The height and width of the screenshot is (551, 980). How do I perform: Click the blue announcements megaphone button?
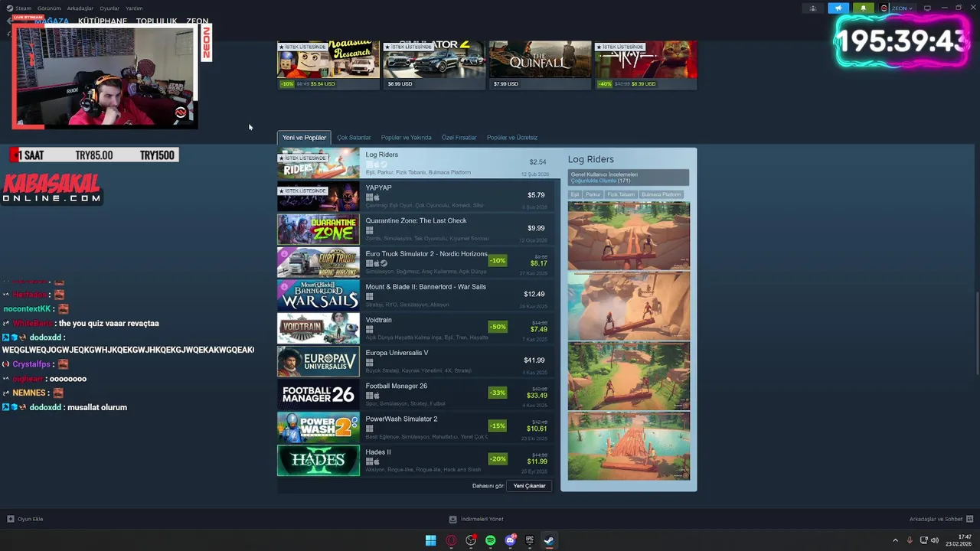coord(838,8)
